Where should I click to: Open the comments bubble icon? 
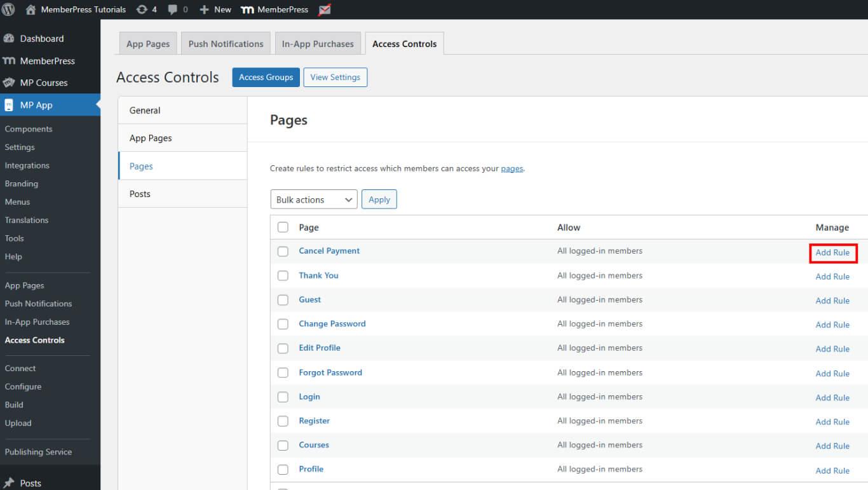click(173, 10)
